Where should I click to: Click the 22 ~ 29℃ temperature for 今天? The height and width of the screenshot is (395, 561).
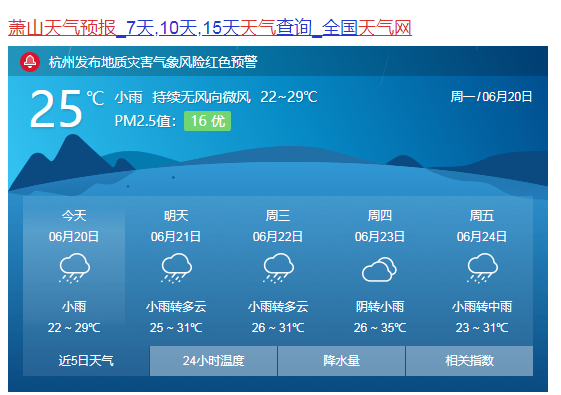coord(74,327)
